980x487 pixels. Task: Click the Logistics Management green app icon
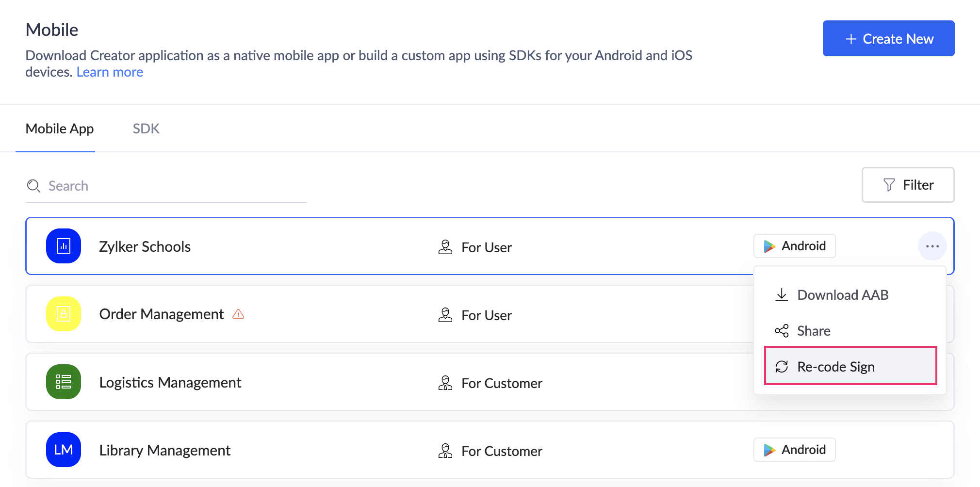tap(64, 382)
